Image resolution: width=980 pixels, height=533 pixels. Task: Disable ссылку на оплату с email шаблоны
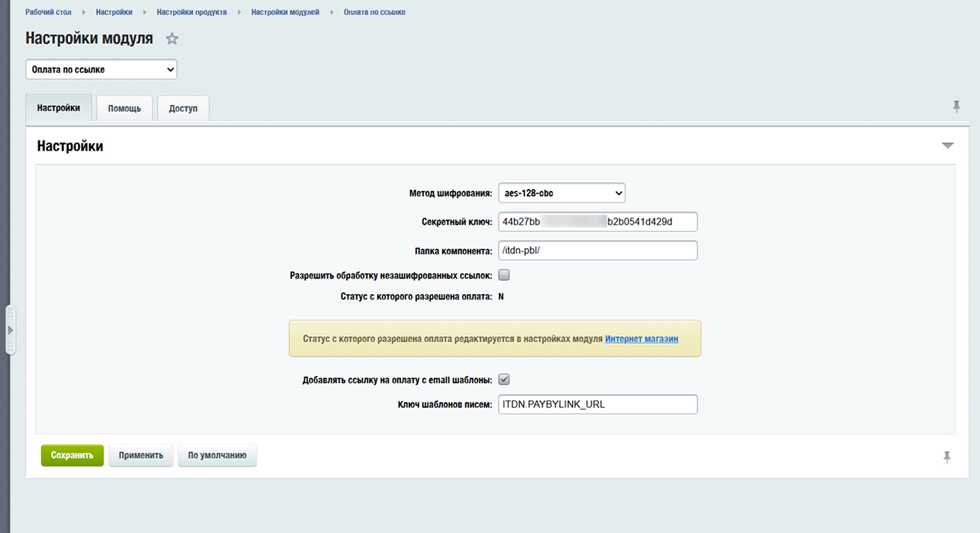[504, 379]
